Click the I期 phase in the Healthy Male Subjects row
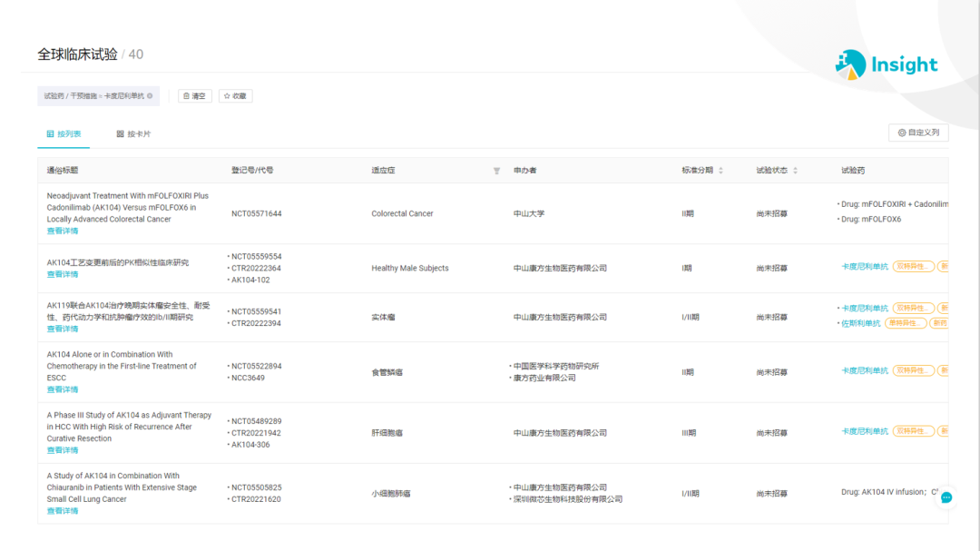The width and height of the screenshot is (980, 551). pyautogui.click(x=686, y=268)
